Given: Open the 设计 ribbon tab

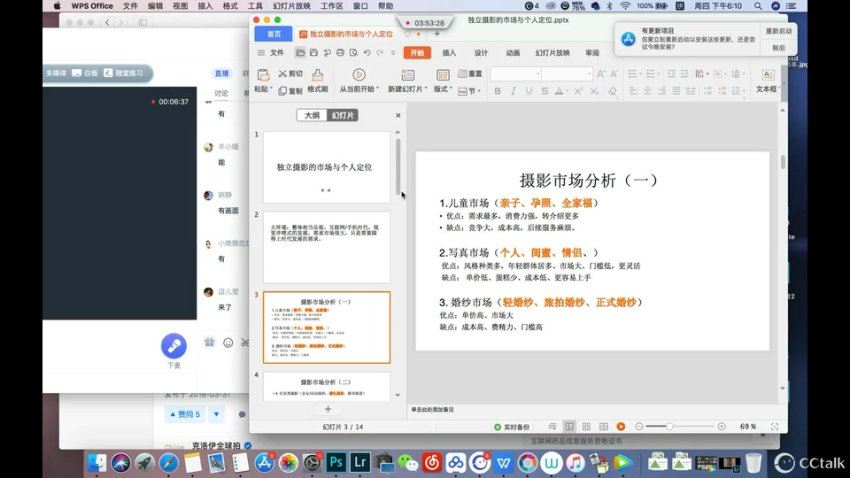Looking at the screenshot, I should pos(481,53).
